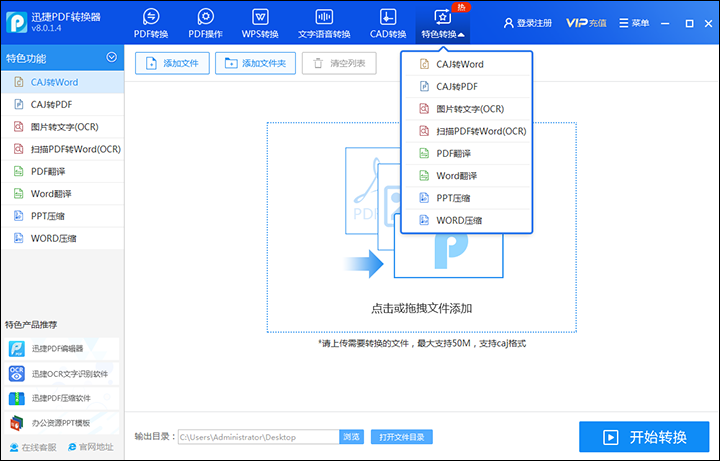The height and width of the screenshot is (461, 720).
Task: Open the 办公资源PPT模板 product recommendation
Action: point(62,423)
